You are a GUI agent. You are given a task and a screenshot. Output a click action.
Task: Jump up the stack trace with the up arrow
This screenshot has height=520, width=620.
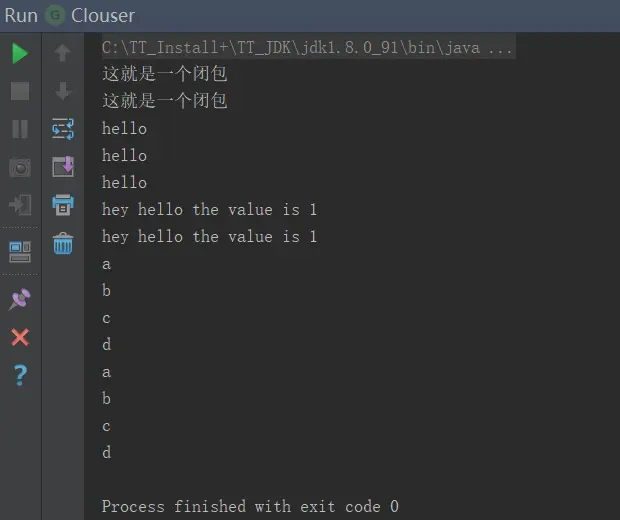tap(63, 53)
